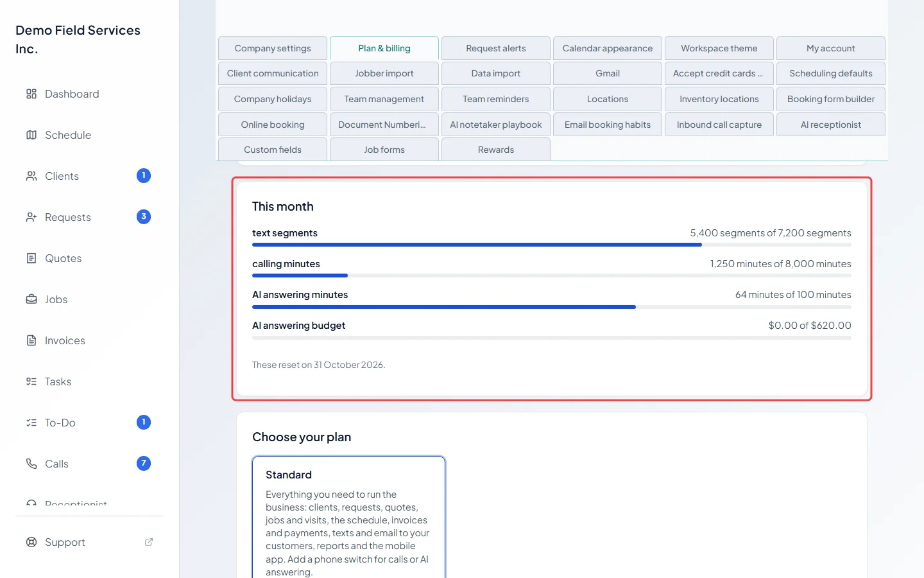This screenshot has height=578, width=924.
Task: Go to the My account tab
Action: [831, 48]
